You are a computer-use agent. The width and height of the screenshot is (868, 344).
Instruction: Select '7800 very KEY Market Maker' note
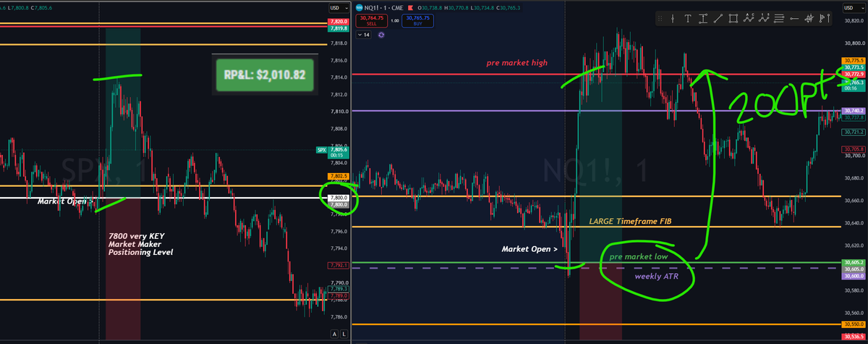pyautogui.click(x=141, y=245)
